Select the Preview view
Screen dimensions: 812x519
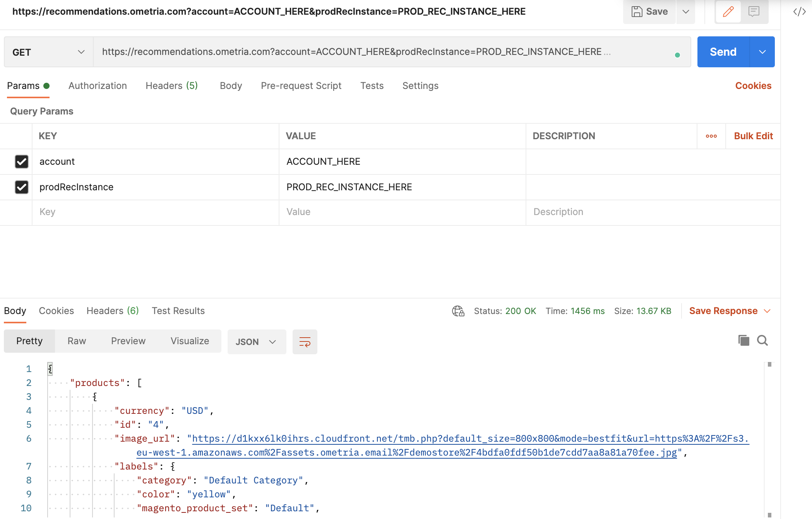coord(128,341)
